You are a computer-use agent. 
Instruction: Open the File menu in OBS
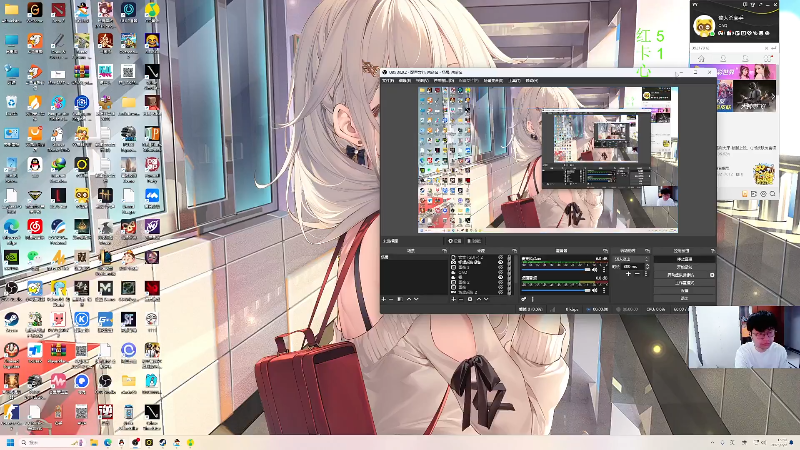click(388, 80)
